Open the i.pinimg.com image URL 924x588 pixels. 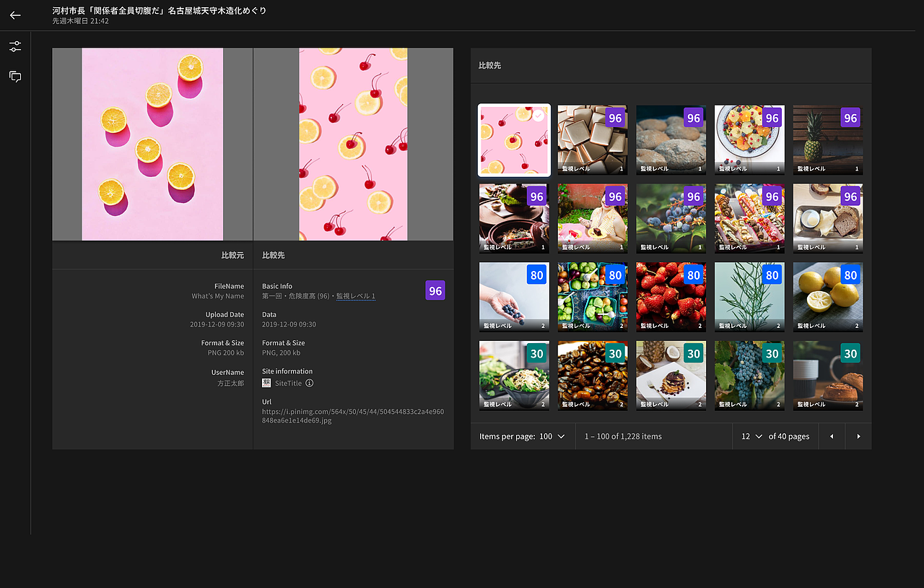point(353,416)
